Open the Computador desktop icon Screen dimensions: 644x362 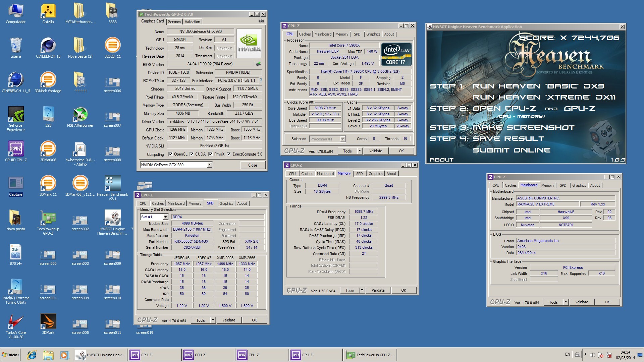coord(15,13)
